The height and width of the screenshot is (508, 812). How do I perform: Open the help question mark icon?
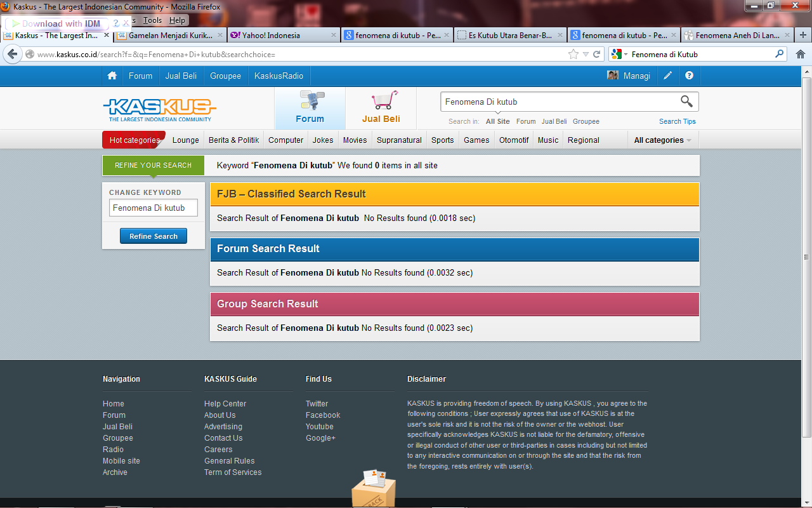690,76
